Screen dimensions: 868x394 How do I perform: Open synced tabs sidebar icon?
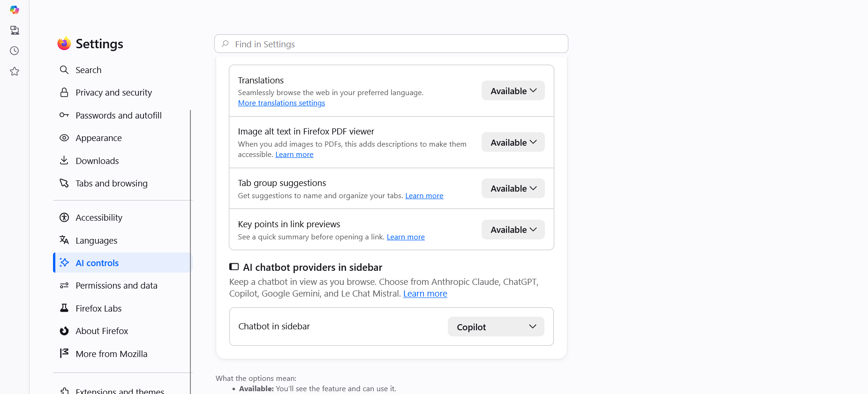point(15,30)
